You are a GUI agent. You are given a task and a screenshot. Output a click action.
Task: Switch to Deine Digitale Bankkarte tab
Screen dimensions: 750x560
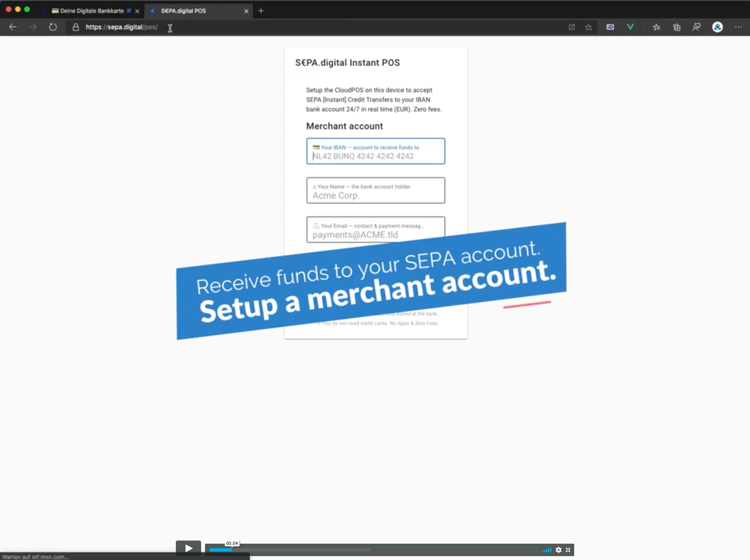92,11
